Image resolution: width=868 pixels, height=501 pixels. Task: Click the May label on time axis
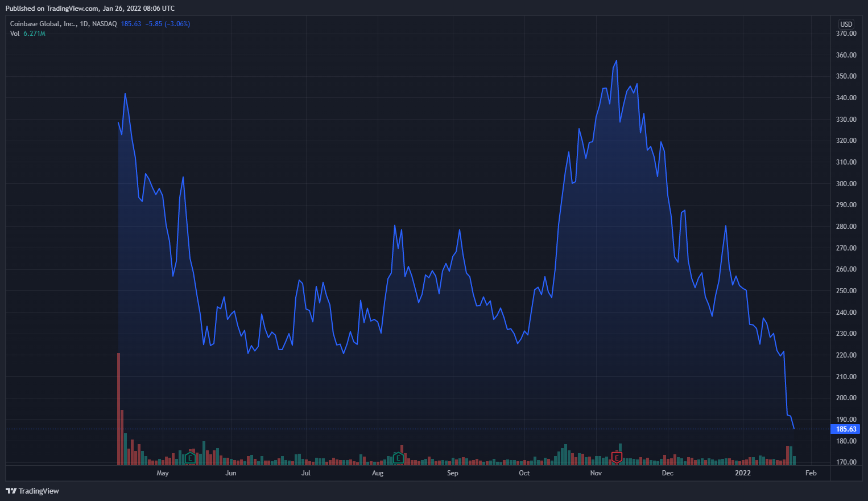coord(163,473)
